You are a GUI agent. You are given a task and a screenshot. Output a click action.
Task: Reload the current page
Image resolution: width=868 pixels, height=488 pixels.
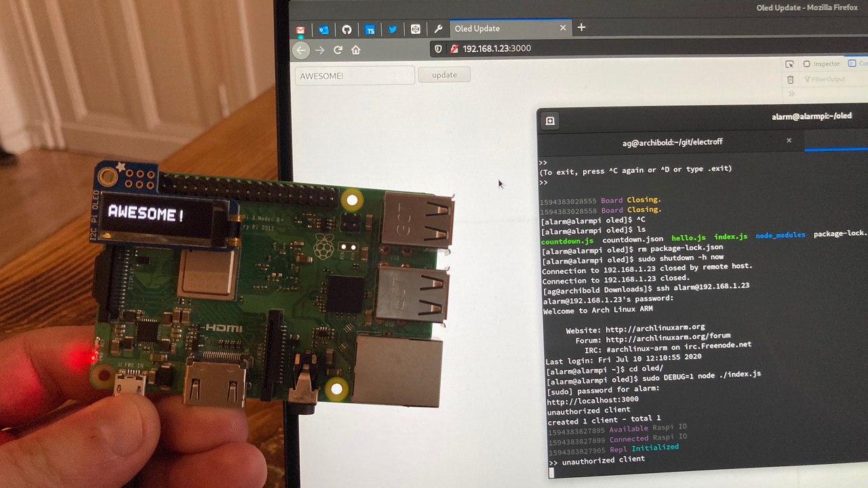coord(338,49)
